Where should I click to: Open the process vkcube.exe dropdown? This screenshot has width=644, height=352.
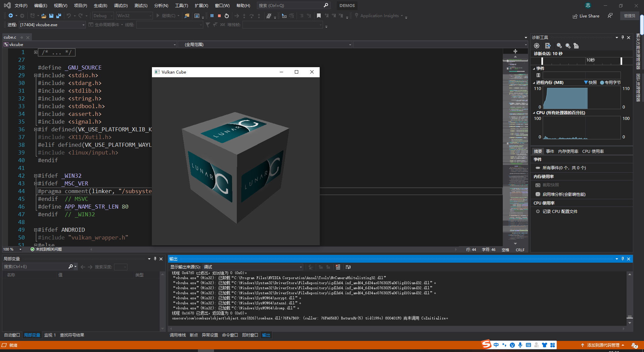[x=52, y=25]
